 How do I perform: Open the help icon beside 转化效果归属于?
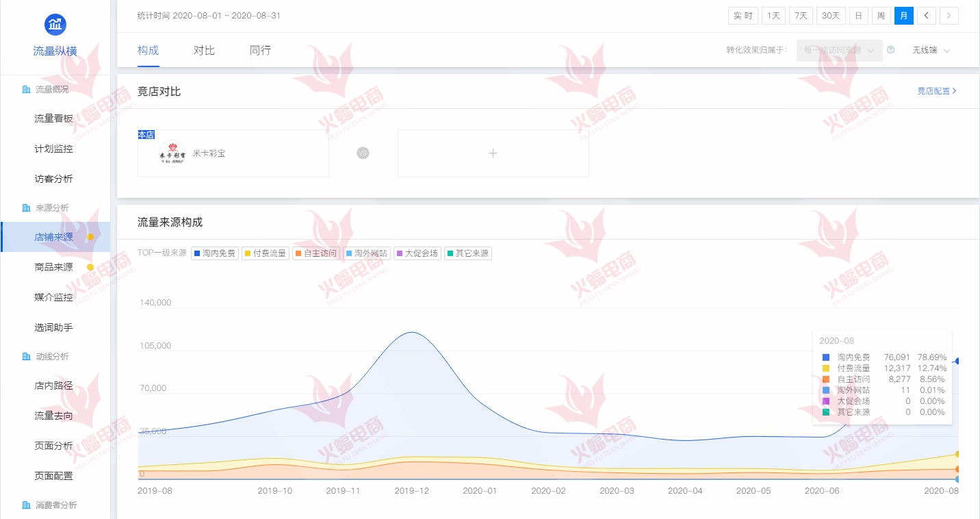[x=890, y=50]
